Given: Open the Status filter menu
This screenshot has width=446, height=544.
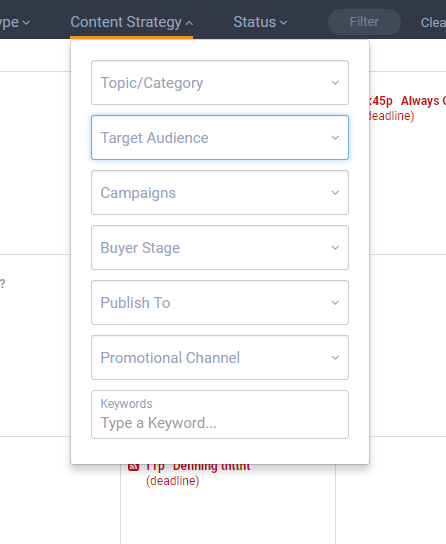Looking at the screenshot, I should 260,22.
